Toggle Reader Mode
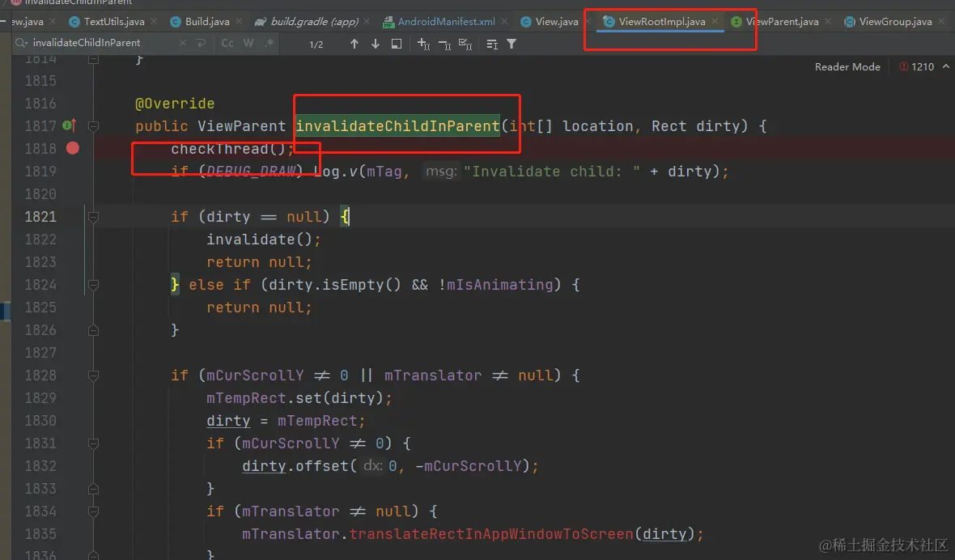 (x=847, y=66)
